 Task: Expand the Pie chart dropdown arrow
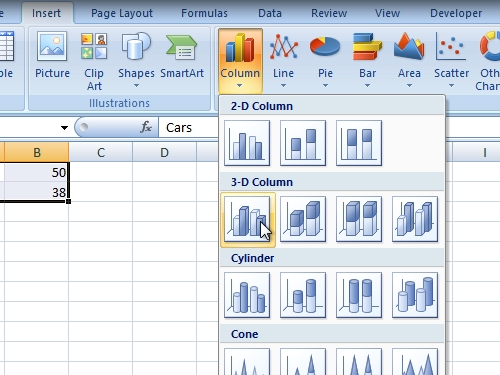(x=325, y=86)
